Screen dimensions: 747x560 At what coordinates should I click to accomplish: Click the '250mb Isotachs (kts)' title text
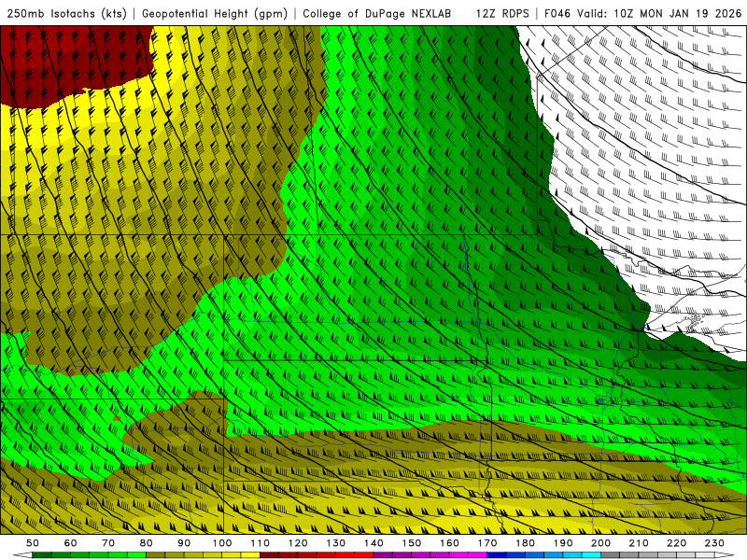click(x=66, y=13)
